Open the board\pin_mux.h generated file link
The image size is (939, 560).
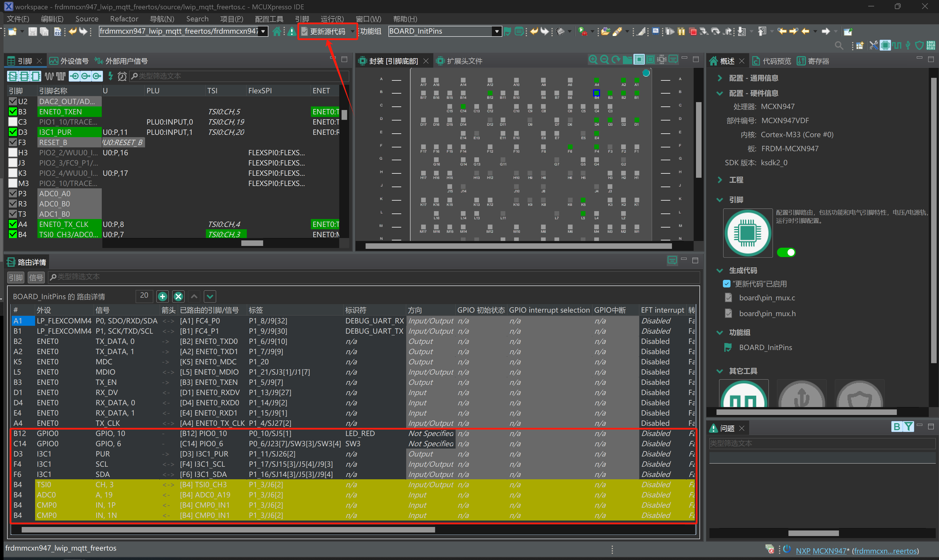767,313
